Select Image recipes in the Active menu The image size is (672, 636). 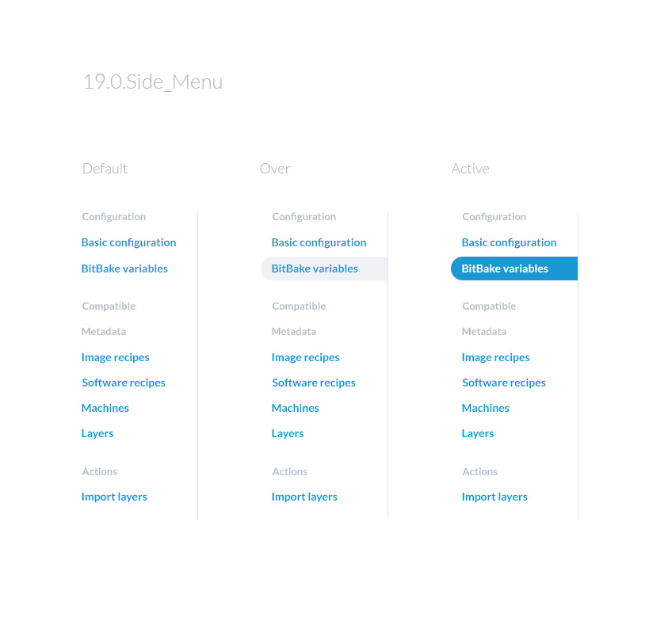point(495,357)
